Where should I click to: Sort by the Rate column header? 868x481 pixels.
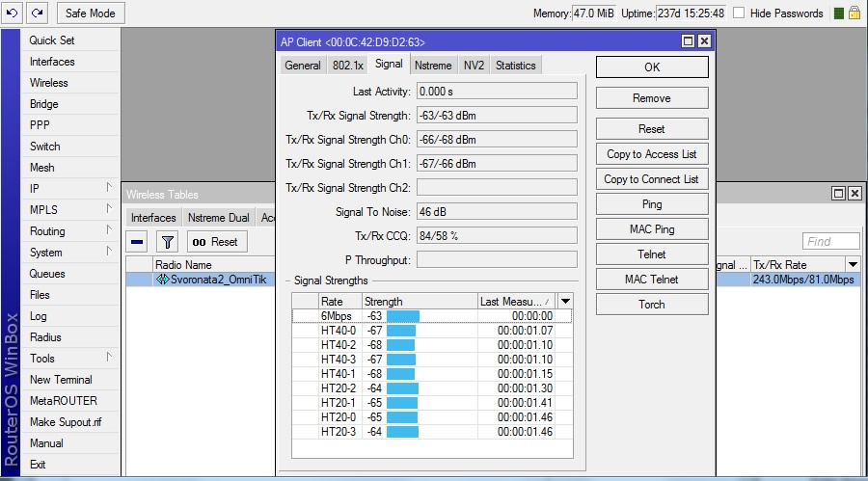pos(339,301)
